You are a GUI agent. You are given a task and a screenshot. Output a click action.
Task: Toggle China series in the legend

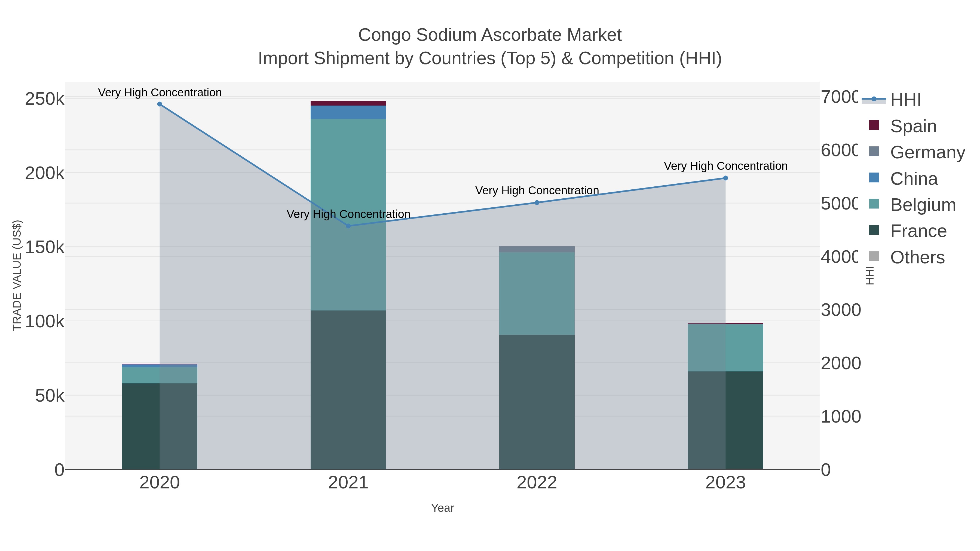[x=903, y=178]
